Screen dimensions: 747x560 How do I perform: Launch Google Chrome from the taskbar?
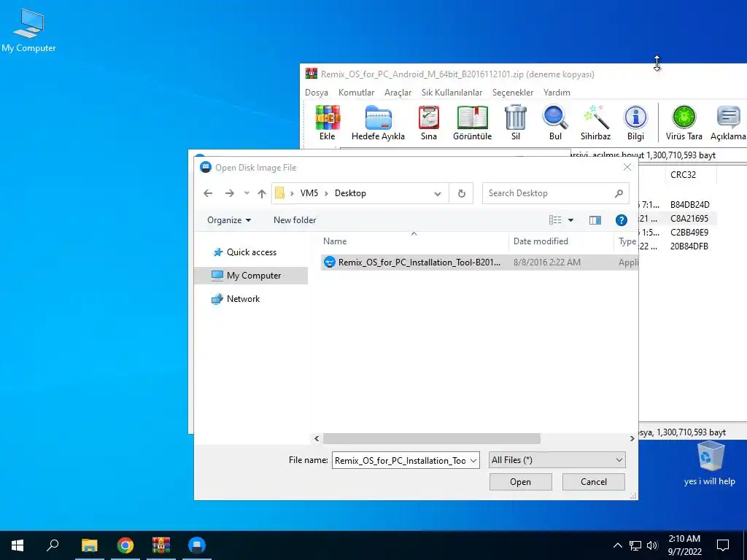(125, 545)
